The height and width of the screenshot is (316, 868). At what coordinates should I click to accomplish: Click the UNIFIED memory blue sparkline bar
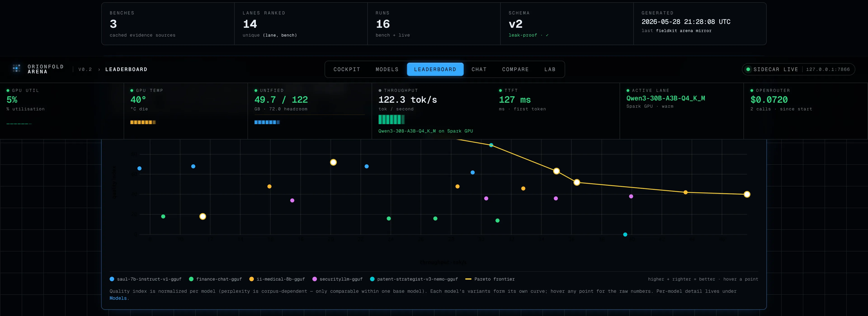coord(267,122)
